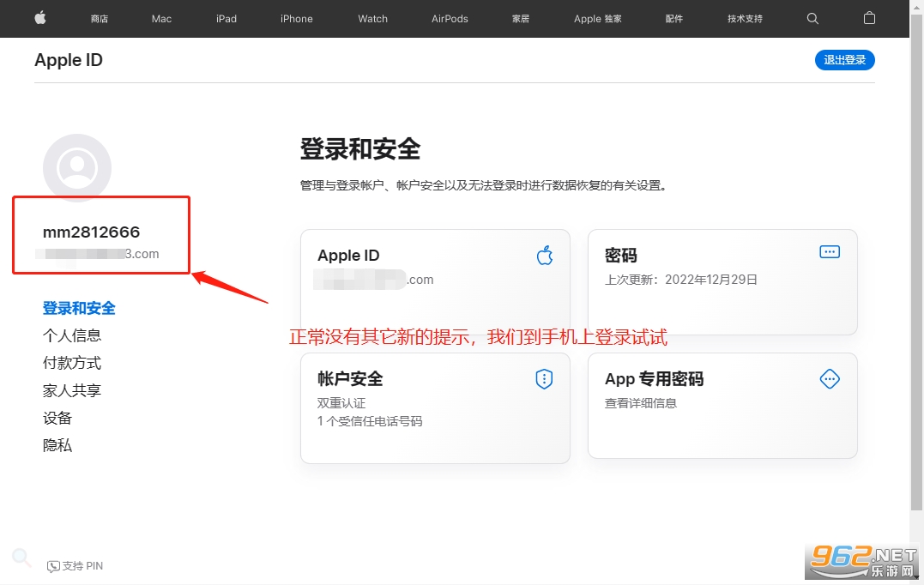Click the Apple ID page title
The image size is (924, 585).
click(x=69, y=60)
